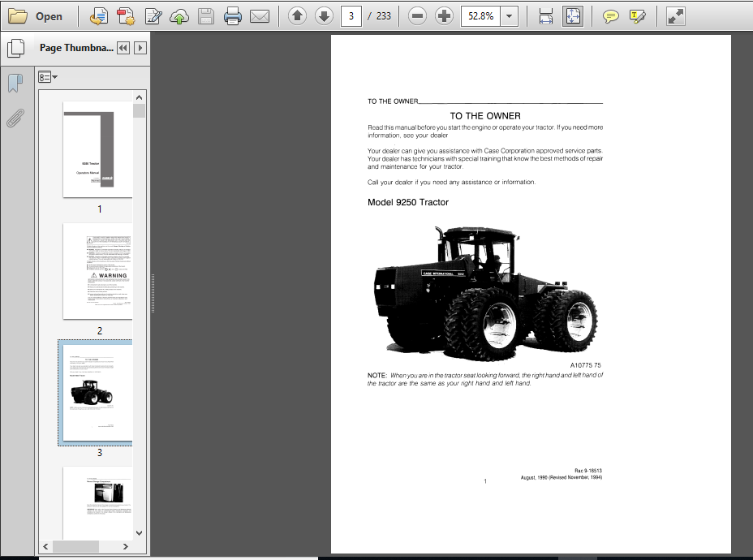Go to next page with down arrow
The height and width of the screenshot is (560, 753).
coord(324,16)
